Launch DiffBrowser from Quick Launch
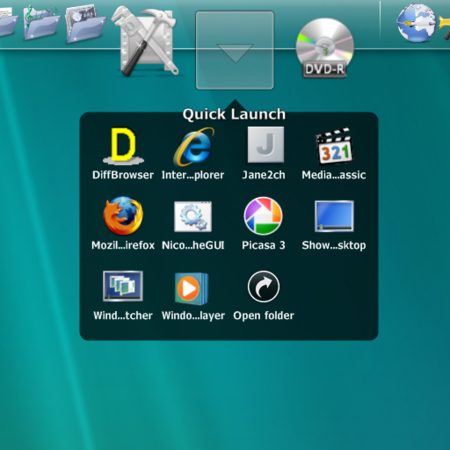Screen dimensions: 450x450 123,146
